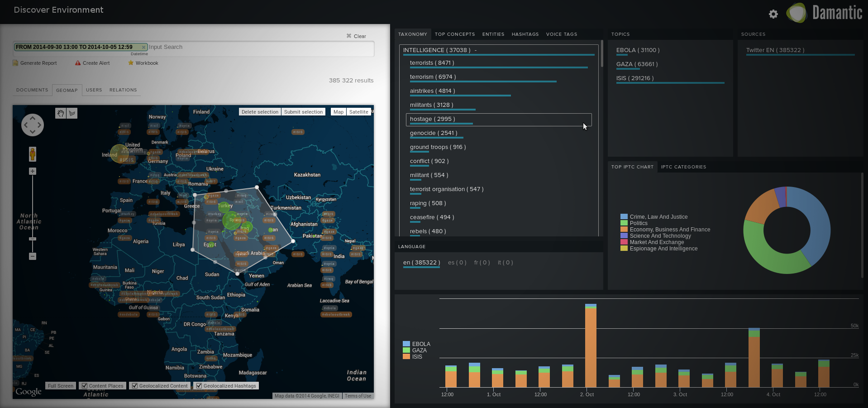Toggle the Geolocalized Hashtags checkbox

coord(199,386)
